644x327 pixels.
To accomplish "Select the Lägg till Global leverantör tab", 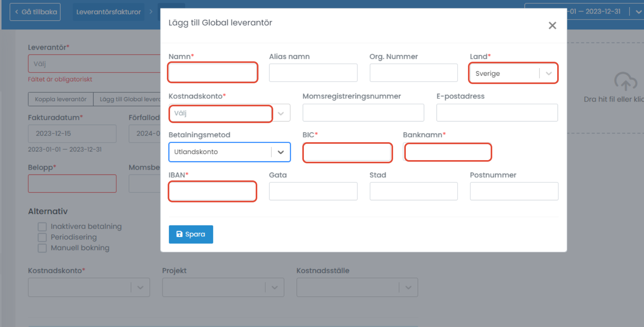I will pos(127,99).
